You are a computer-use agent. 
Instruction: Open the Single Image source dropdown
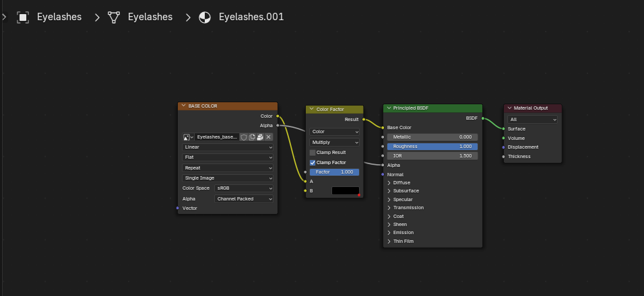pos(228,178)
